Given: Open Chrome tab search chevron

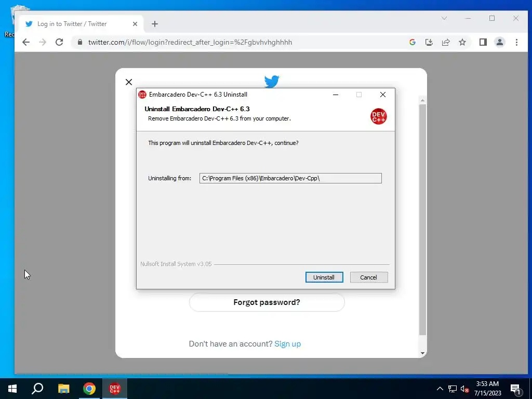Looking at the screenshot, I should coord(444,18).
